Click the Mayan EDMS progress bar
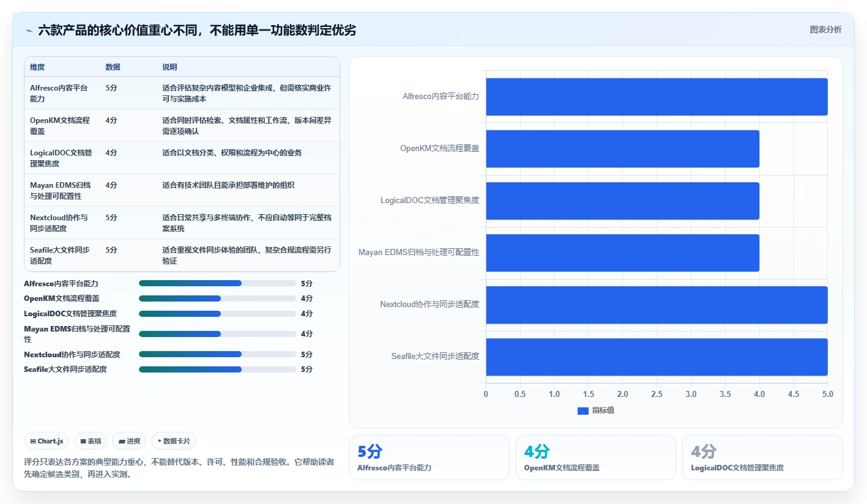The height and width of the screenshot is (504, 867). (x=217, y=334)
